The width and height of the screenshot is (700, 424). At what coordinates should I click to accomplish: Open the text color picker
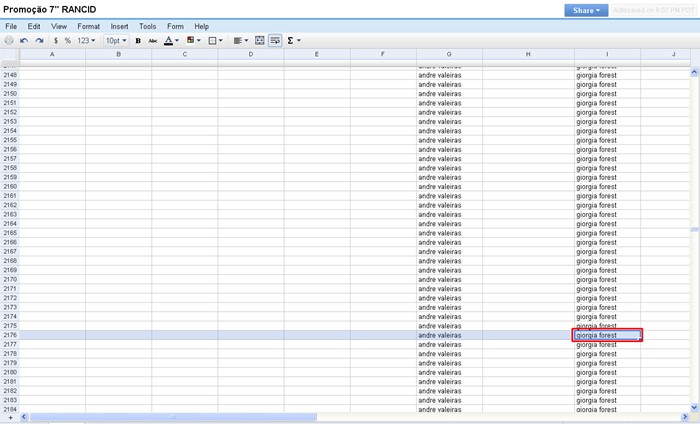point(171,41)
